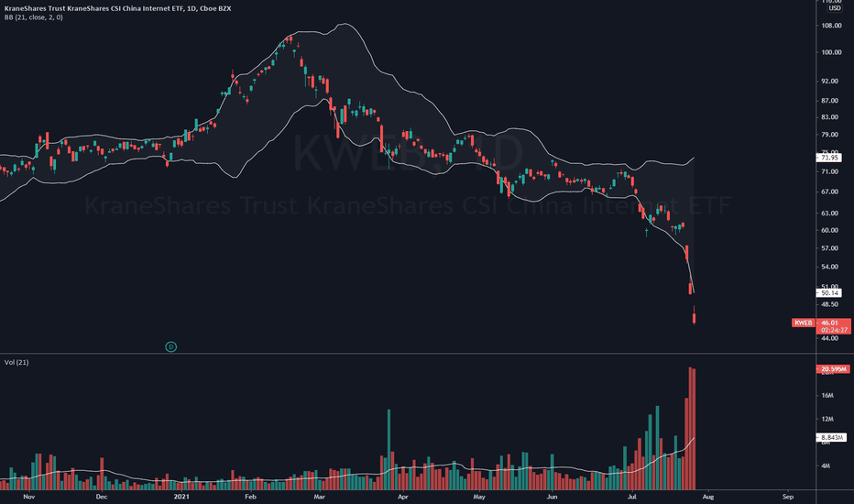Click the Jul label on the time axis
The image size is (854, 504).
tap(631, 497)
